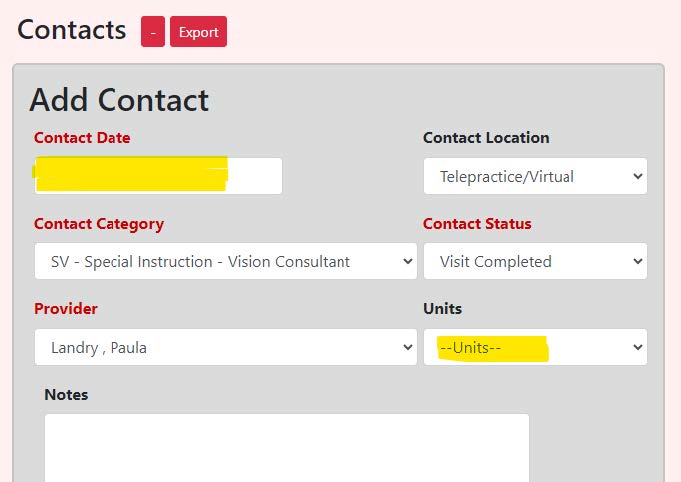The width and height of the screenshot is (681, 482).
Task: Click the Contacts page heading
Action: click(x=72, y=30)
